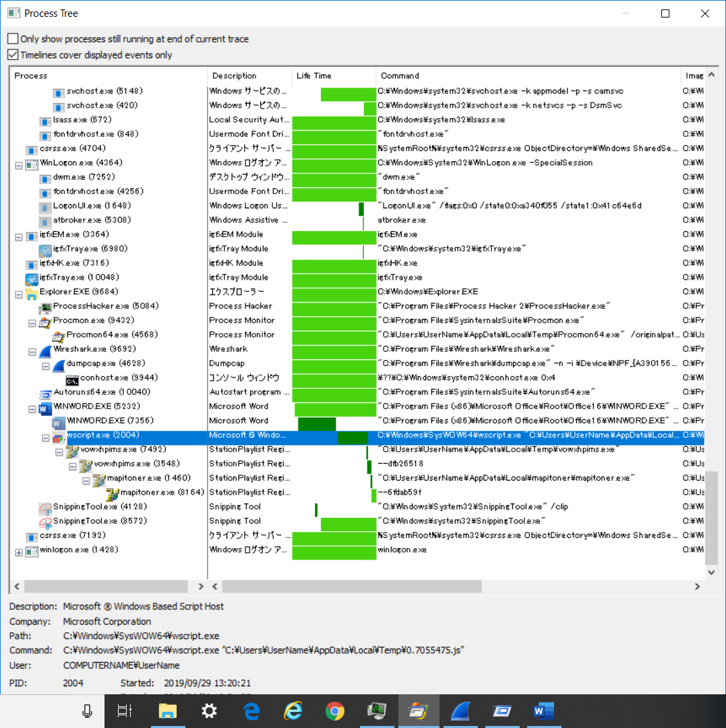
Task: Click conhost.exe console icon
Action: tap(72, 380)
